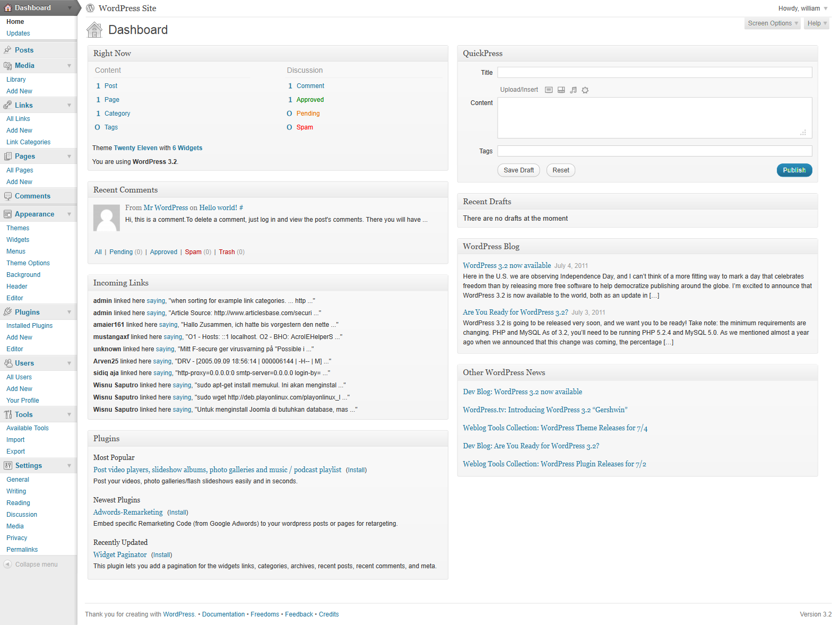The height and width of the screenshot is (625, 840).
Task: Open the Screen Options dropdown
Action: (x=772, y=23)
